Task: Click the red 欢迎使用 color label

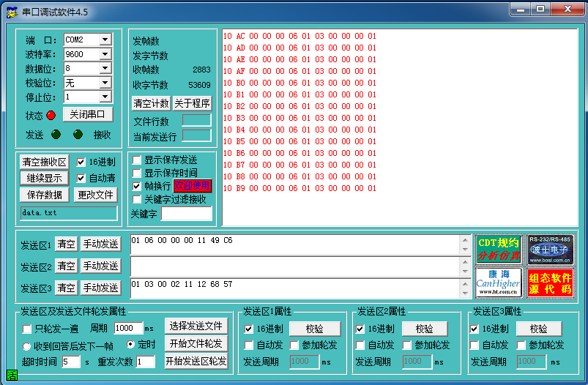Action: (x=193, y=186)
